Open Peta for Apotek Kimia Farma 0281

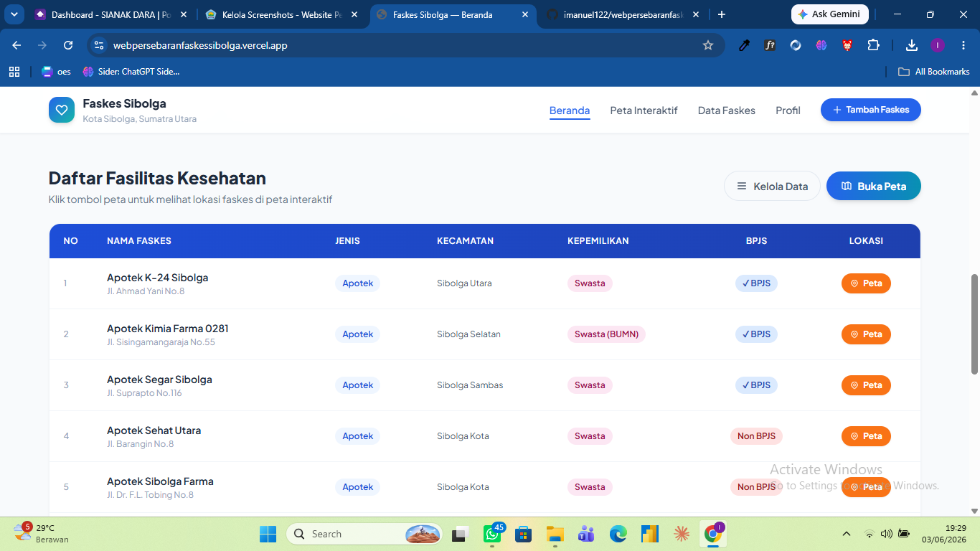866,334
